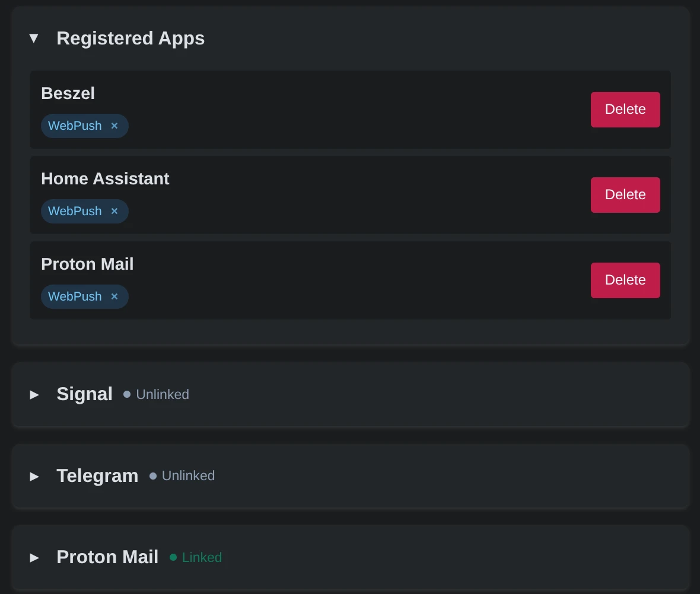Screen dimensions: 700x594
Task: Click the Signal section title
Action: click(84, 394)
